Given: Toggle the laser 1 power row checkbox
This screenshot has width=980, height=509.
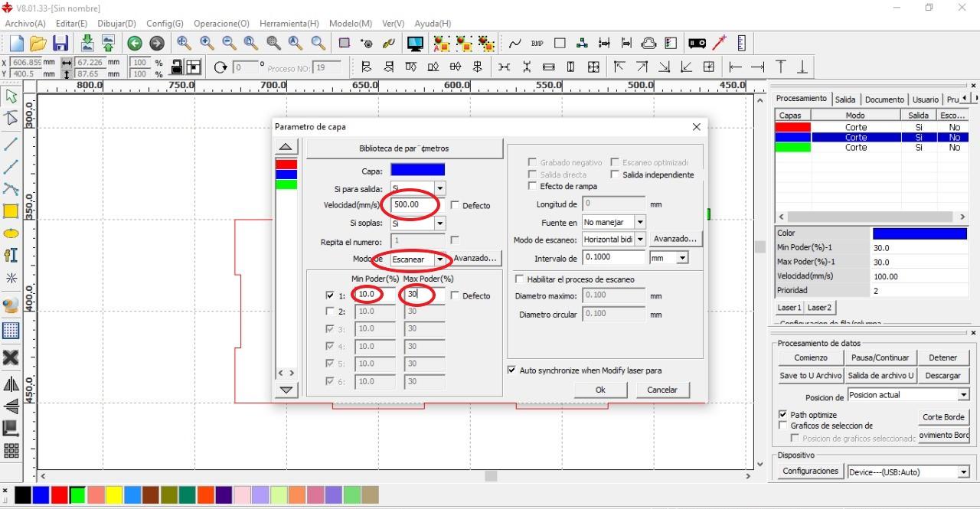Looking at the screenshot, I should point(330,295).
